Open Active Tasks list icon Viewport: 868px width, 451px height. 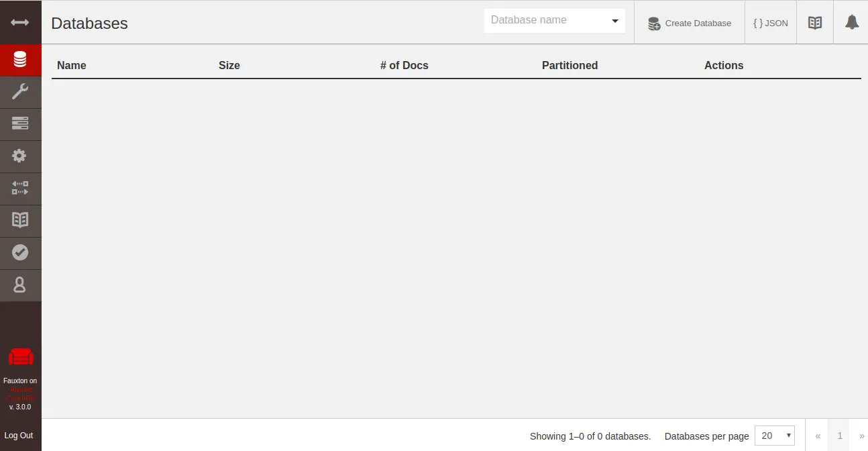point(20,124)
